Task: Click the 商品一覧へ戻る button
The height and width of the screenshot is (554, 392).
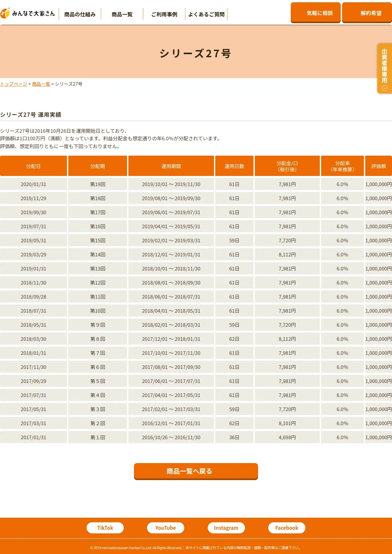Action: click(196, 471)
